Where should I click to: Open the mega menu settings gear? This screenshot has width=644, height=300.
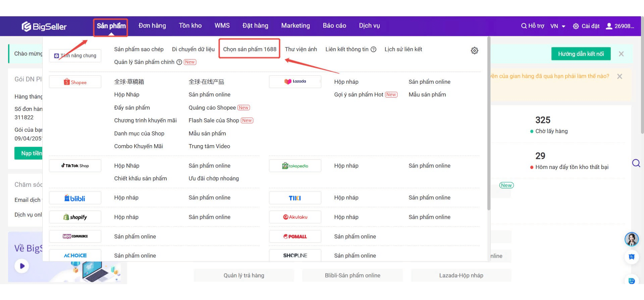[x=474, y=51]
